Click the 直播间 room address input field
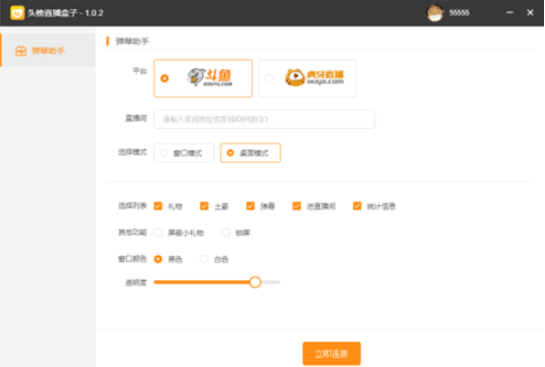Image resolution: width=545 pixels, height=367 pixels. (x=264, y=119)
